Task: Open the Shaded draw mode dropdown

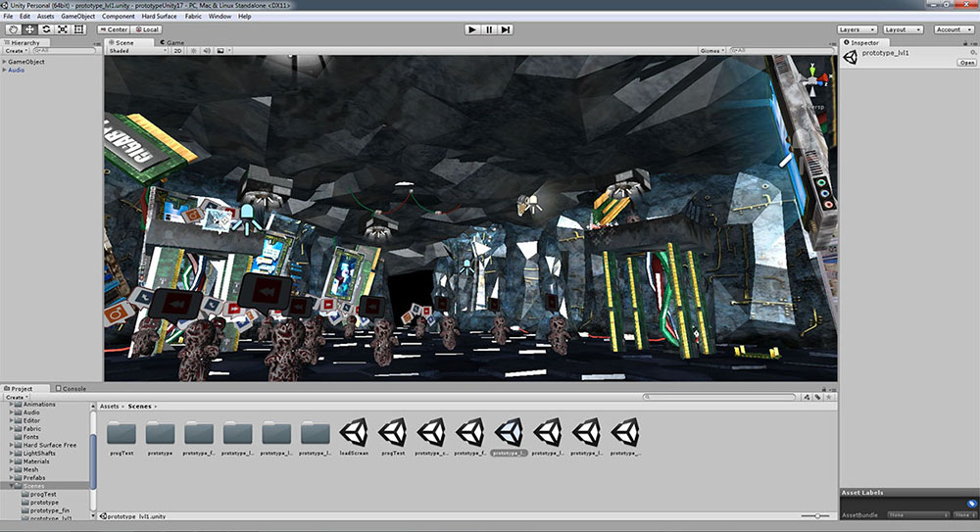Action: pyautogui.click(x=137, y=50)
